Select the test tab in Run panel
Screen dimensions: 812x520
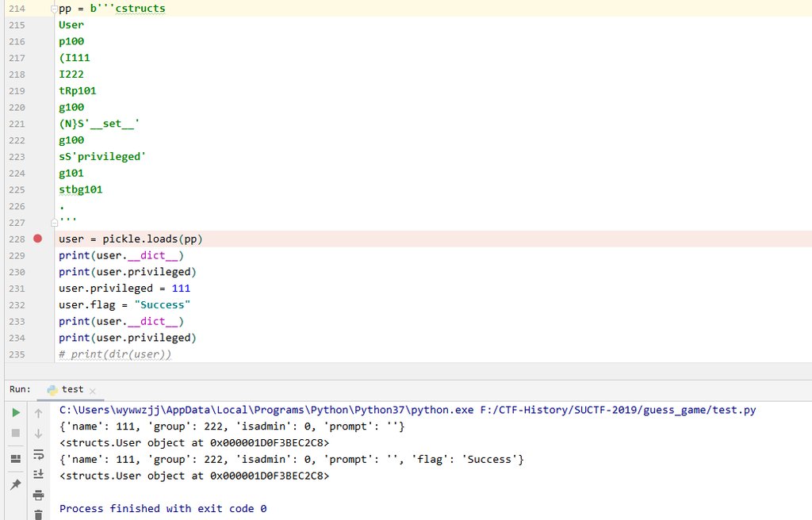click(72, 389)
